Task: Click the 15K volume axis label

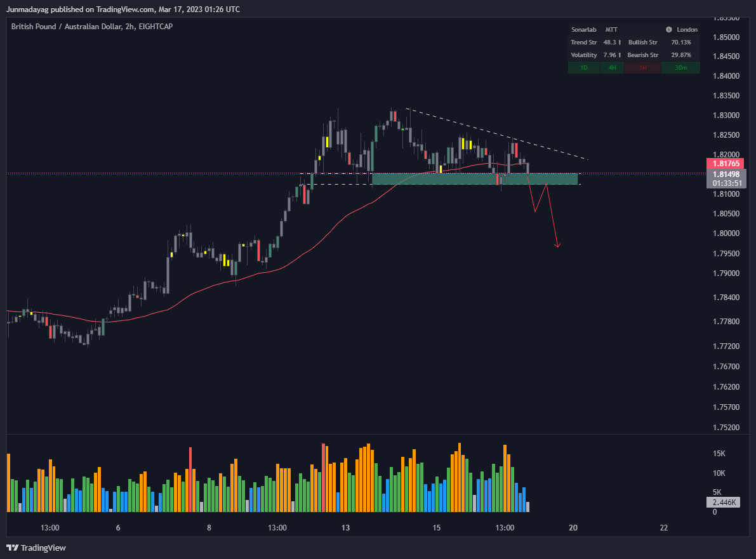Action: 719,454
